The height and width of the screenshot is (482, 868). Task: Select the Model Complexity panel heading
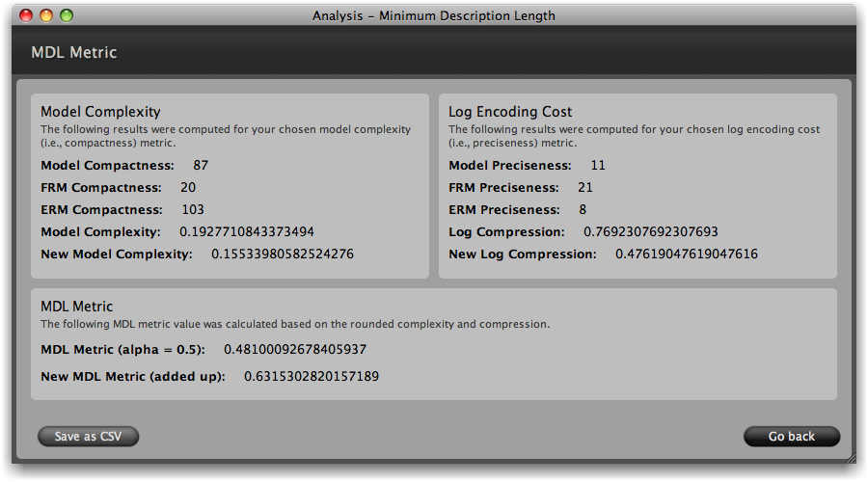[100, 112]
